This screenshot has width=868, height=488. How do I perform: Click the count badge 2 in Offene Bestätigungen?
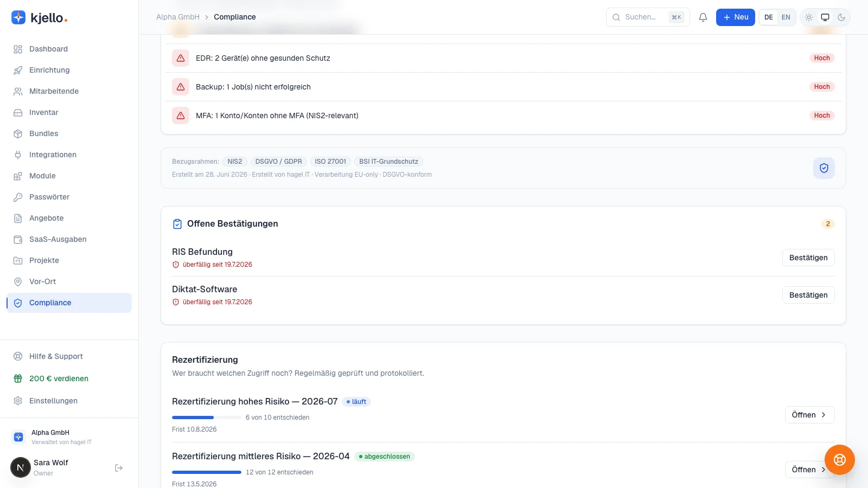828,224
